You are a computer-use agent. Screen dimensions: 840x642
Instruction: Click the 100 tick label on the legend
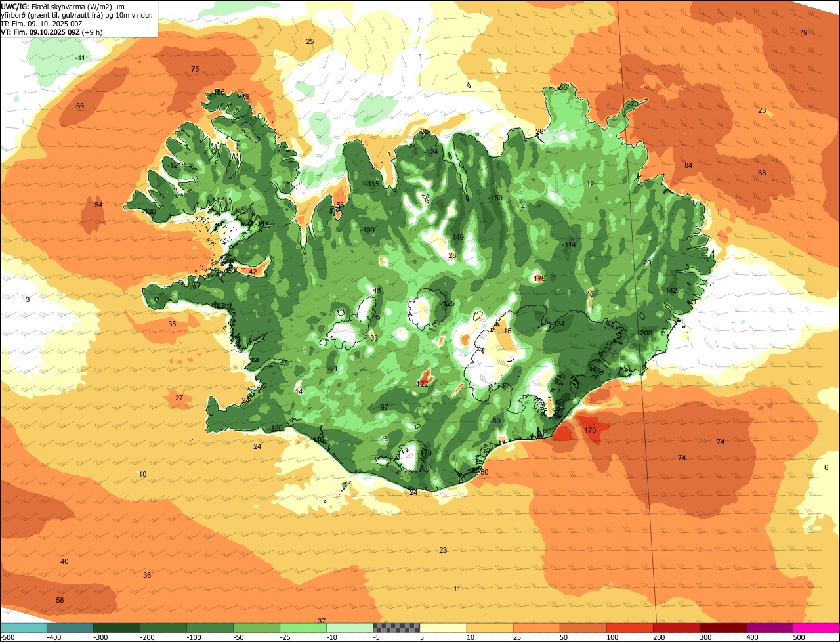coord(612,637)
